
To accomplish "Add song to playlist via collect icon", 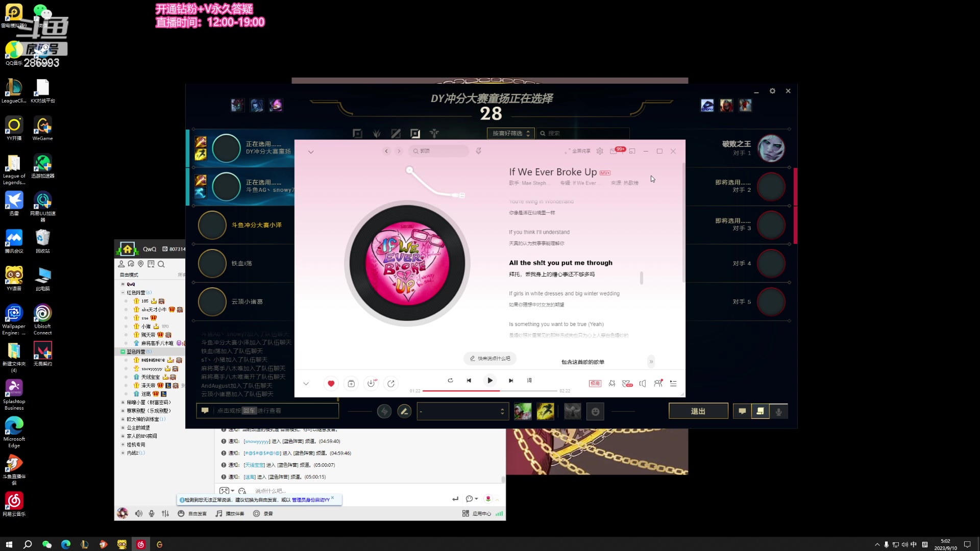I will (351, 384).
